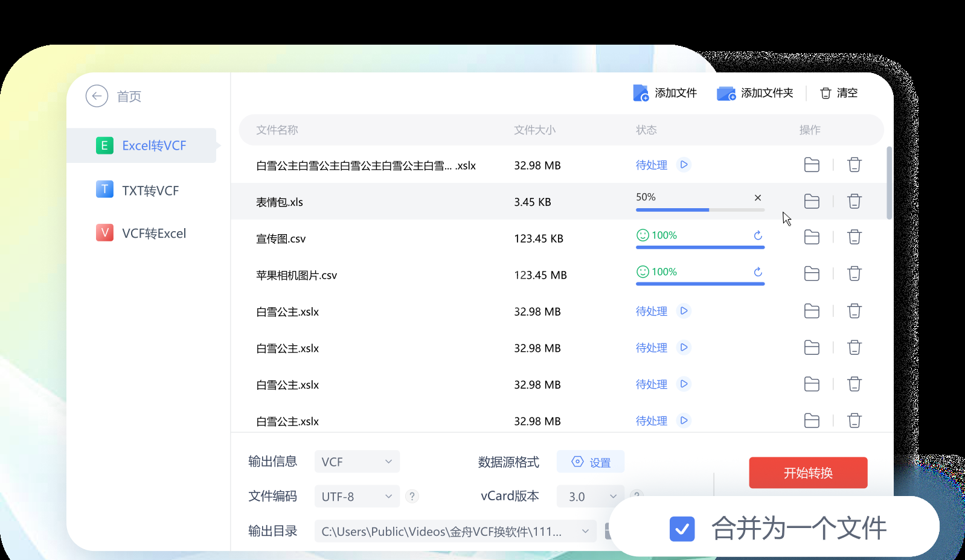965x560 pixels.
Task: Click the 文件大小 column header
Action: point(534,130)
